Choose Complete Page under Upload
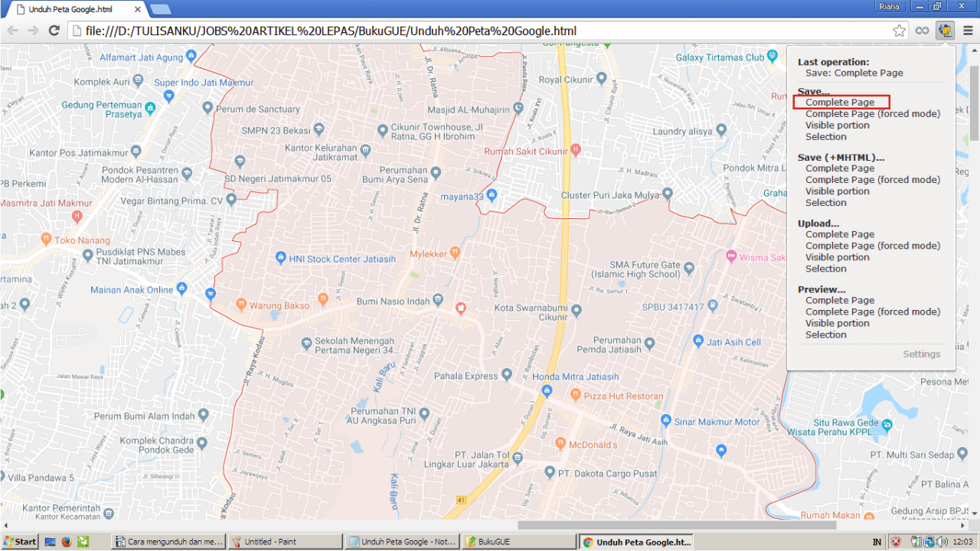Screen dimensions: 980x551 840,234
